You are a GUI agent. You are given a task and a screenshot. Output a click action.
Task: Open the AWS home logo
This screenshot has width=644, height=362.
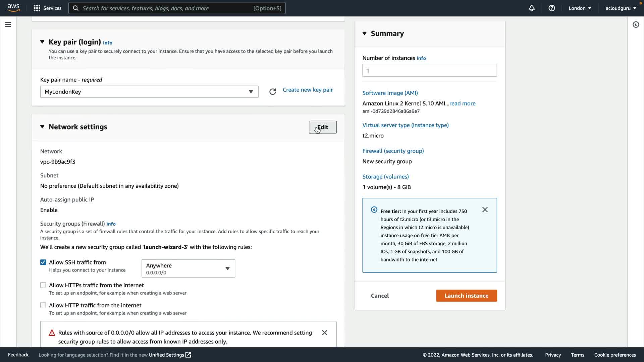tap(13, 8)
